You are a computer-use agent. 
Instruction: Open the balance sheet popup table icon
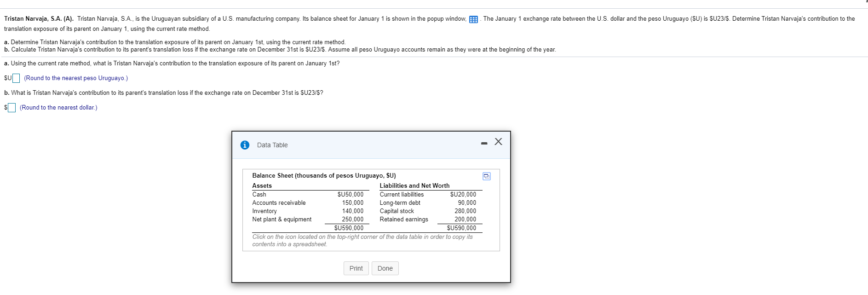coord(473,19)
